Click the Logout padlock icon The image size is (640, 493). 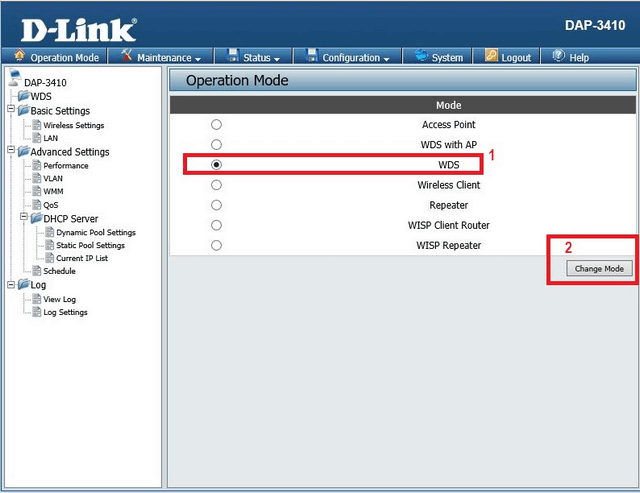coord(491,57)
